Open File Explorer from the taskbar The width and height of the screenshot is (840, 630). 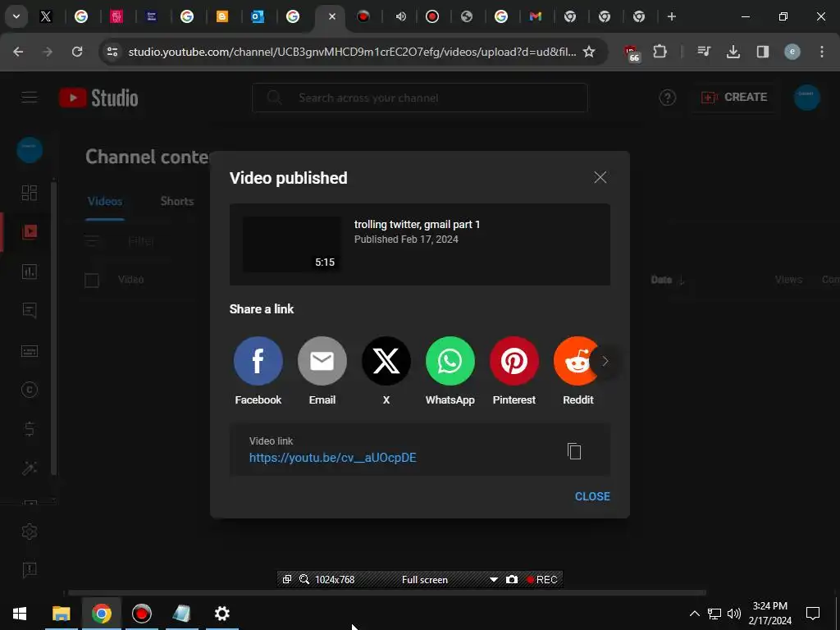click(61, 614)
